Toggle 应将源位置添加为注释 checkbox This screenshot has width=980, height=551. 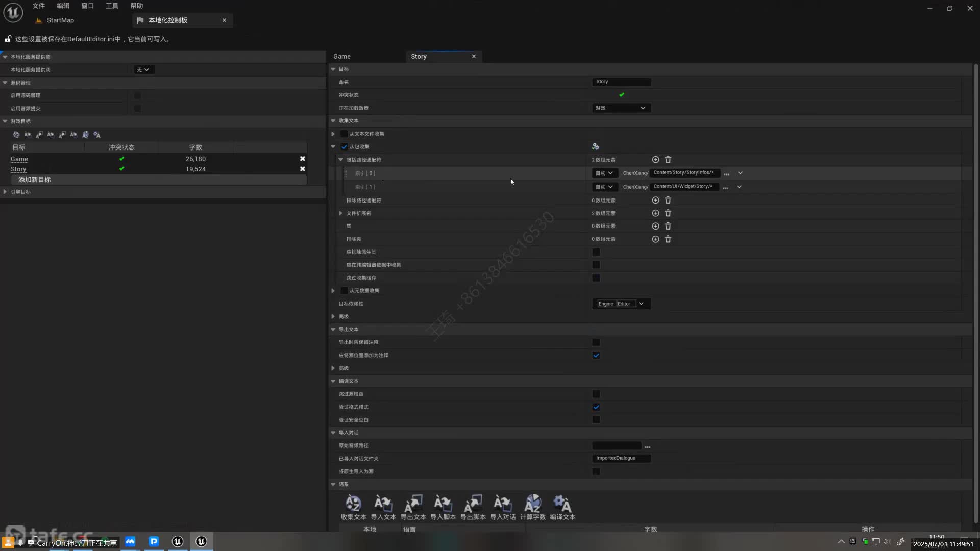click(x=596, y=355)
